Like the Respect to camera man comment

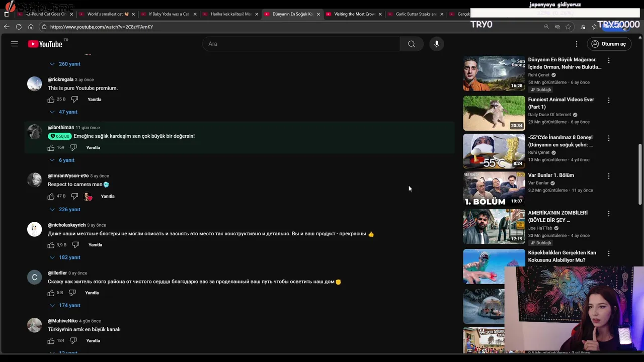pyautogui.click(x=51, y=196)
